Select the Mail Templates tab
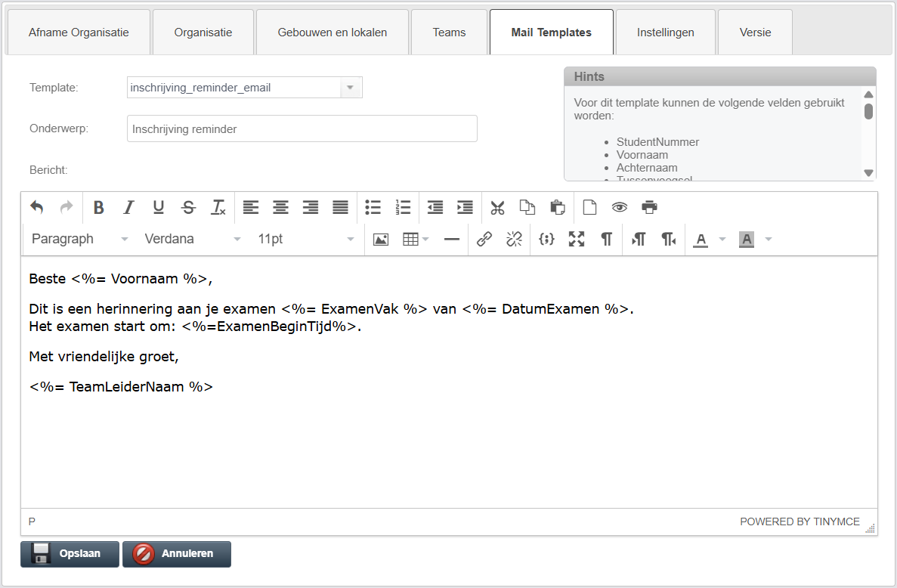The height and width of the screenshot is (588, 897). (552, 32)
